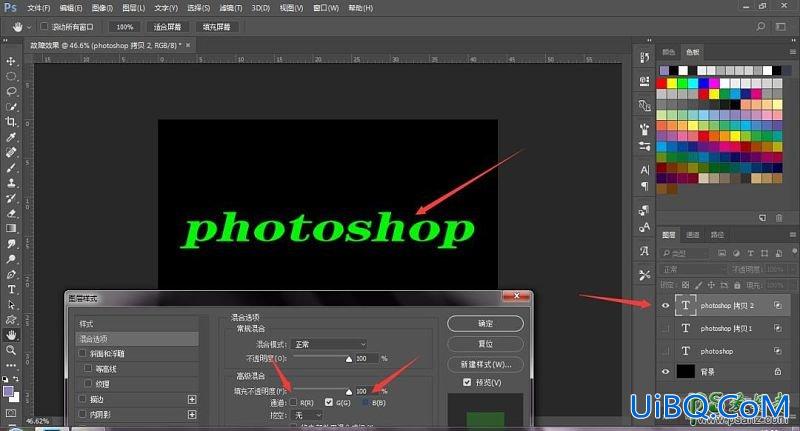Open the Hand tool preset dropdown arrow
This screenshot has width=800, height=431.
tap(29, 27)
